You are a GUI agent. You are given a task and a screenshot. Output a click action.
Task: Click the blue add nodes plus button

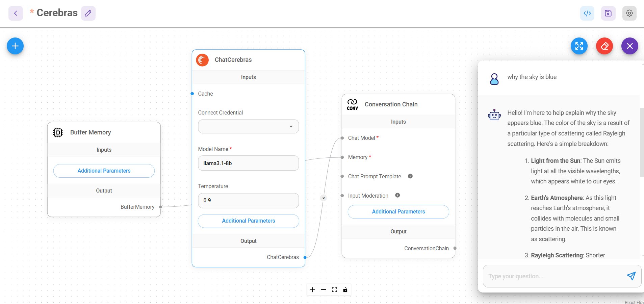(15, 46)
